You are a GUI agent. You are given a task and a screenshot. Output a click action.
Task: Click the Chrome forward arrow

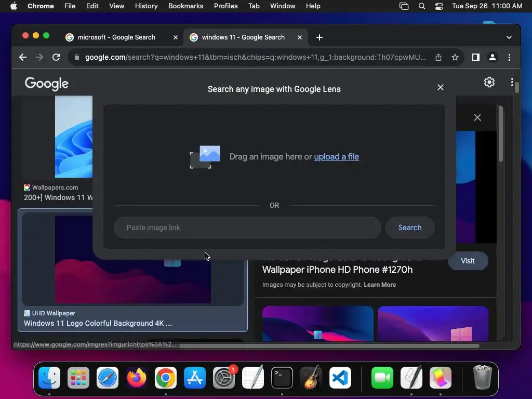[x=39, y=57]
